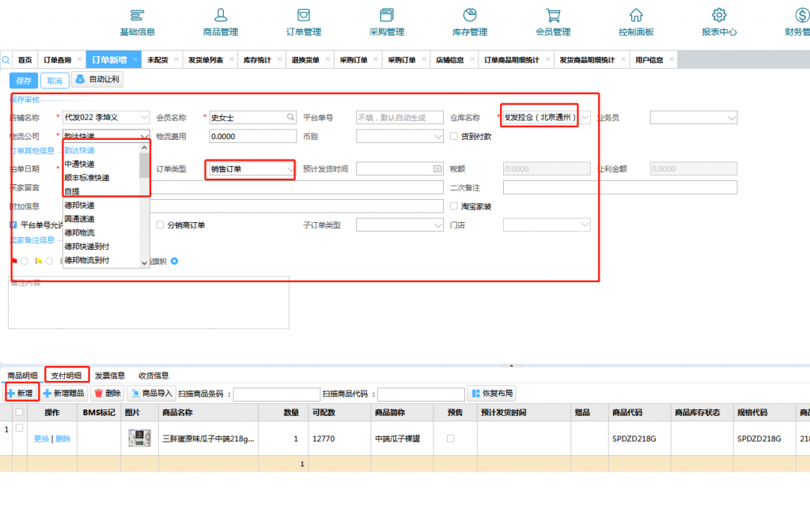
Task: Switch to 发票信息 tab
Action: pyautogui.click(x=110, y=375)
